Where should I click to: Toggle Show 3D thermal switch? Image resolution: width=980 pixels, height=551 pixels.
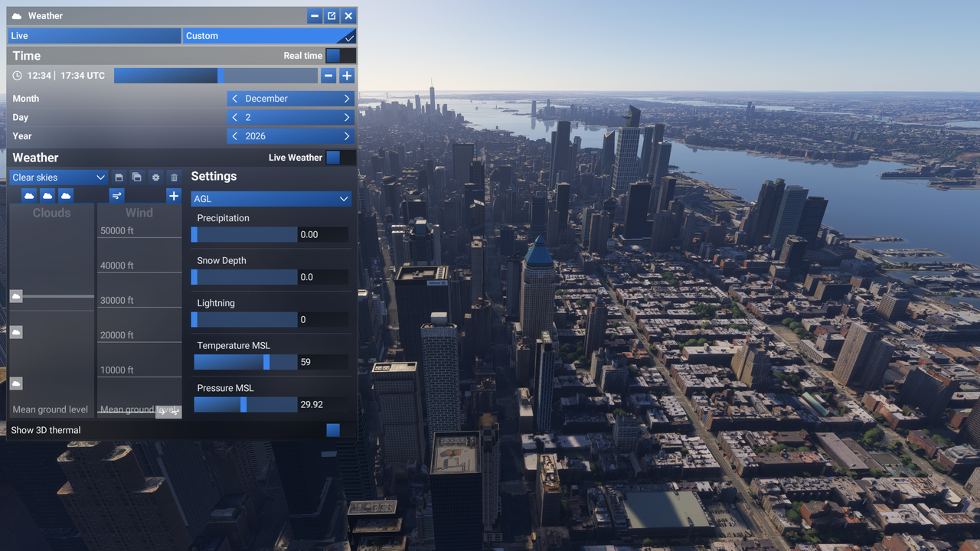point(340,430)
